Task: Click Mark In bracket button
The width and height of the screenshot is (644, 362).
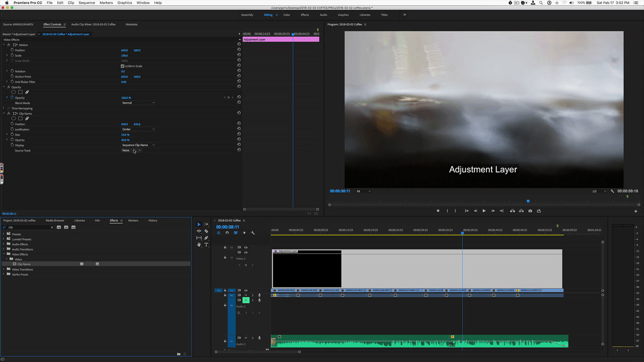Action: tap(447, 211)
